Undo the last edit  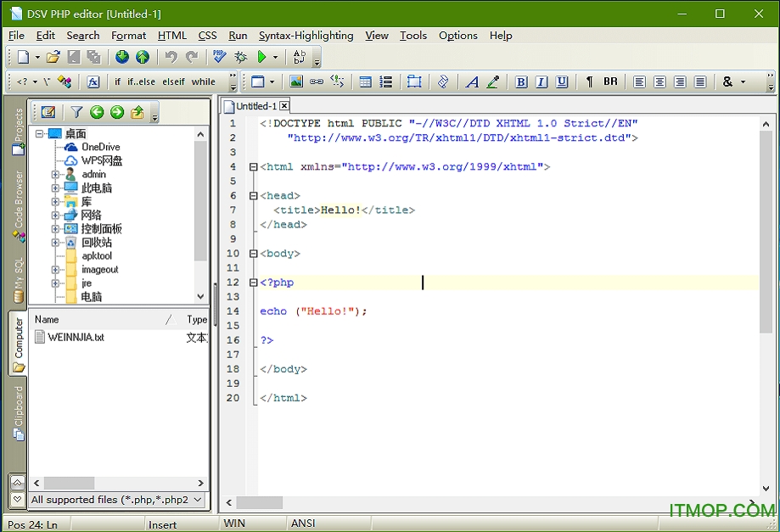[171, 57]
